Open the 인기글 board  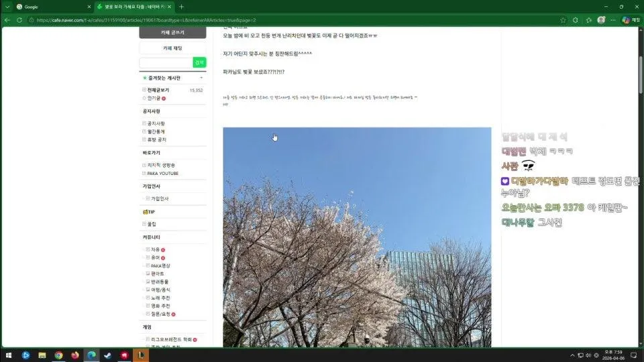pyautogui.click(x=154, y=99)
